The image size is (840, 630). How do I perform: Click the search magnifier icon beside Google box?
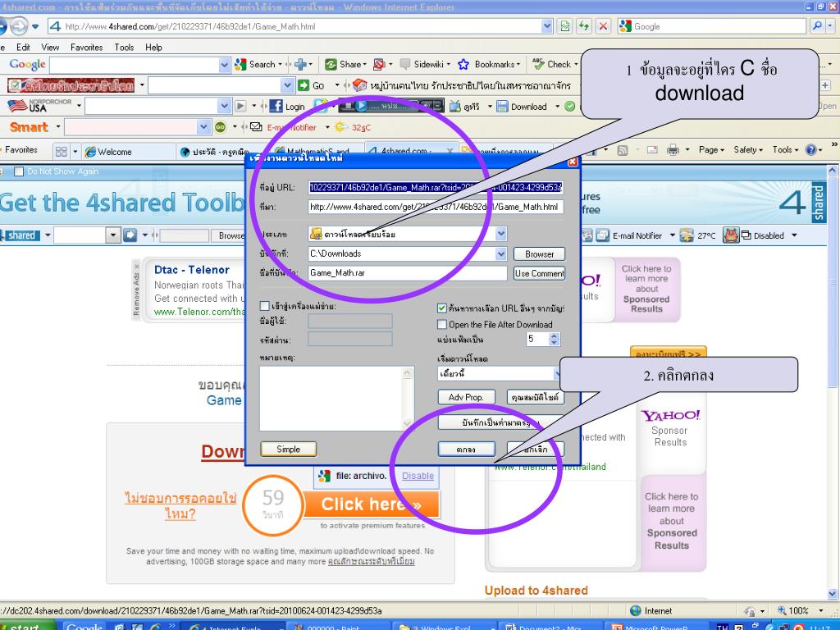click(817, 25)
